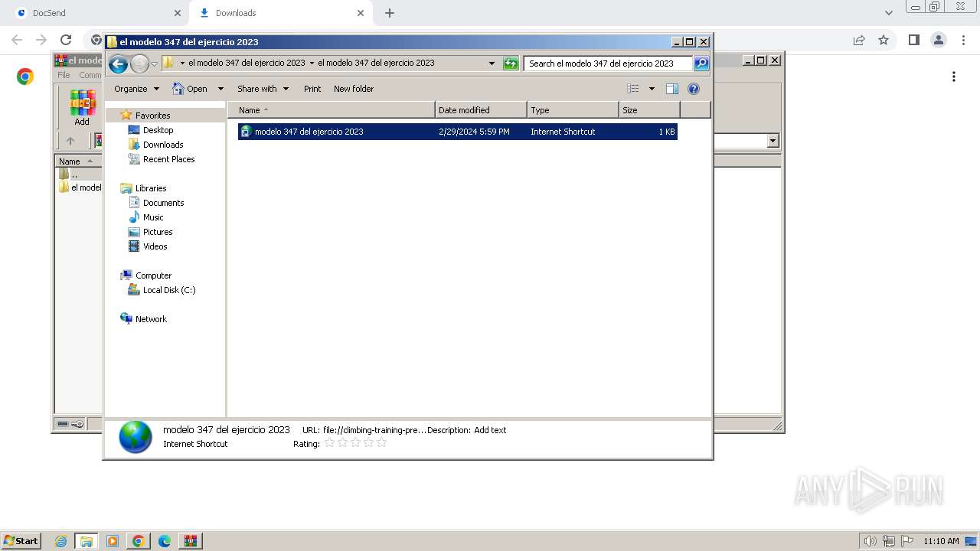Viewport: 980px width, 551px height.
Task: Toggle the Chrome side panel icon
Action: pos(913,40)
